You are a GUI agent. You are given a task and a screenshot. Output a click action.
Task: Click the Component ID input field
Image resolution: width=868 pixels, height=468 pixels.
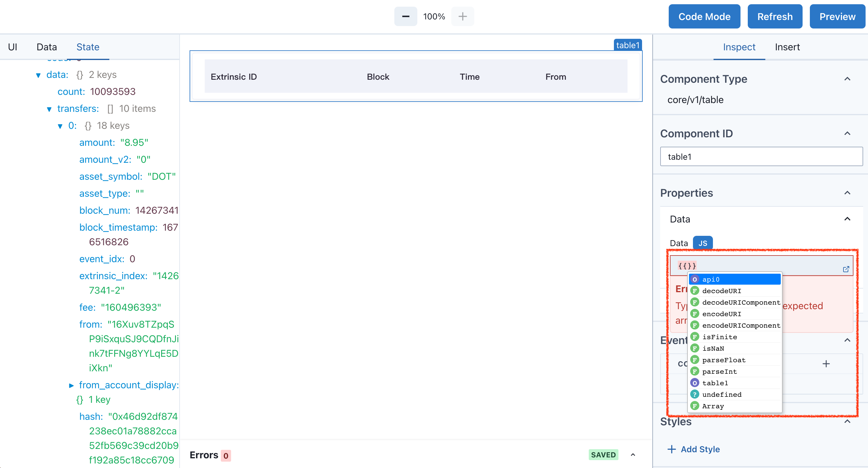tap(761, 157)
